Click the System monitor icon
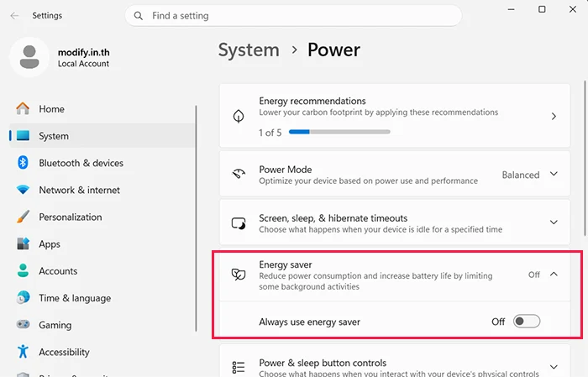 (23, 136)
